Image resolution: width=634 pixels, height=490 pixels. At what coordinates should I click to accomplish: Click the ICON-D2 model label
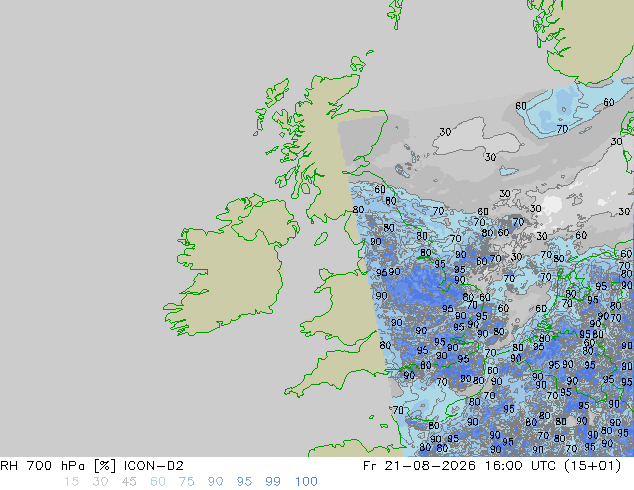pos(154,466)
